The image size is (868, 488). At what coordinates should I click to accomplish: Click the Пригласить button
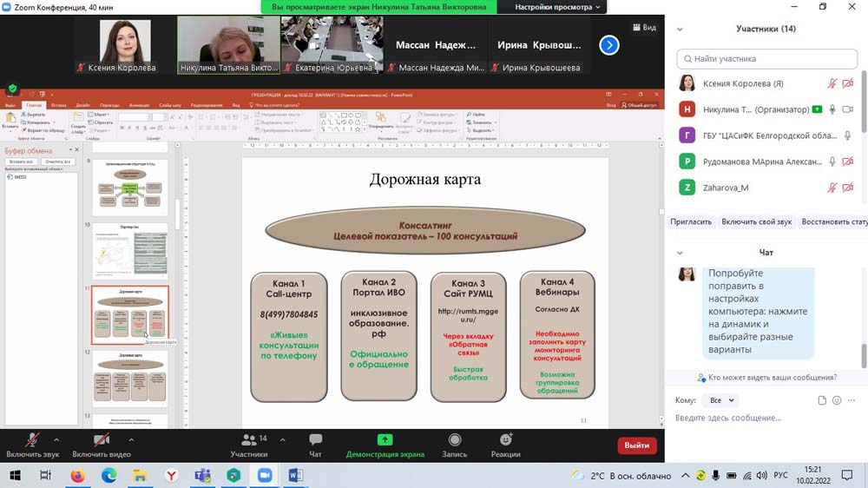691,221
